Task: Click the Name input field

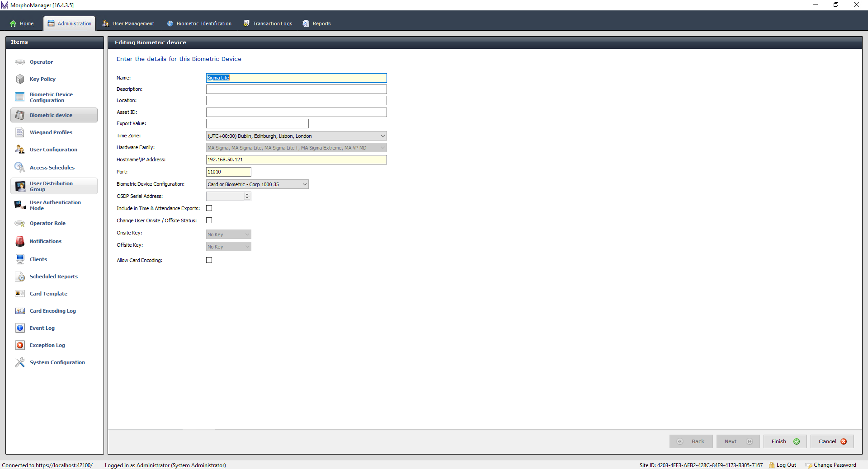Action: point(297,78)
